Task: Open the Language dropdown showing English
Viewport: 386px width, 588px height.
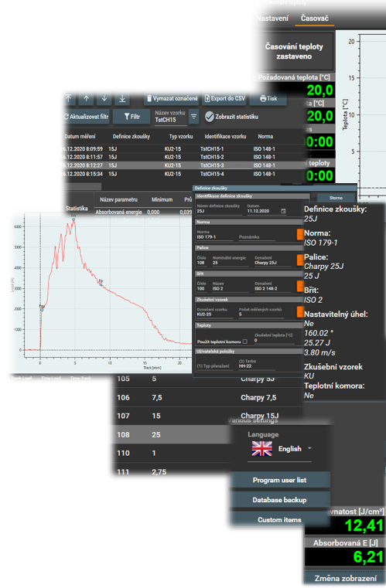Action: (280, 449)
